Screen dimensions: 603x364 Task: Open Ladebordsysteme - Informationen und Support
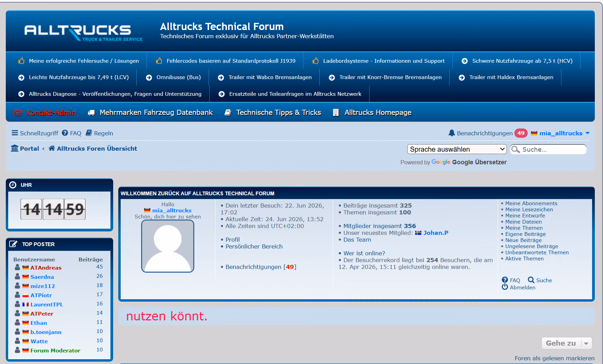point(384,61)
